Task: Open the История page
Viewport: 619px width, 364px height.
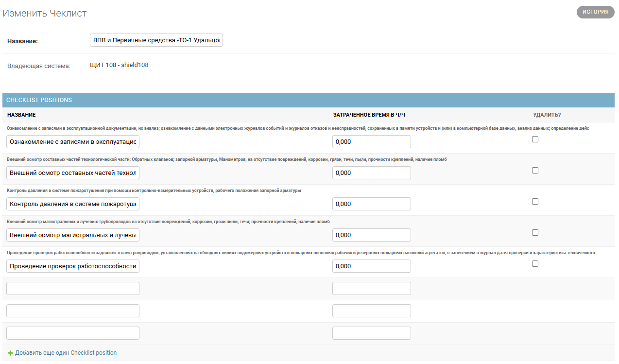Action: [x=595, y=12]
